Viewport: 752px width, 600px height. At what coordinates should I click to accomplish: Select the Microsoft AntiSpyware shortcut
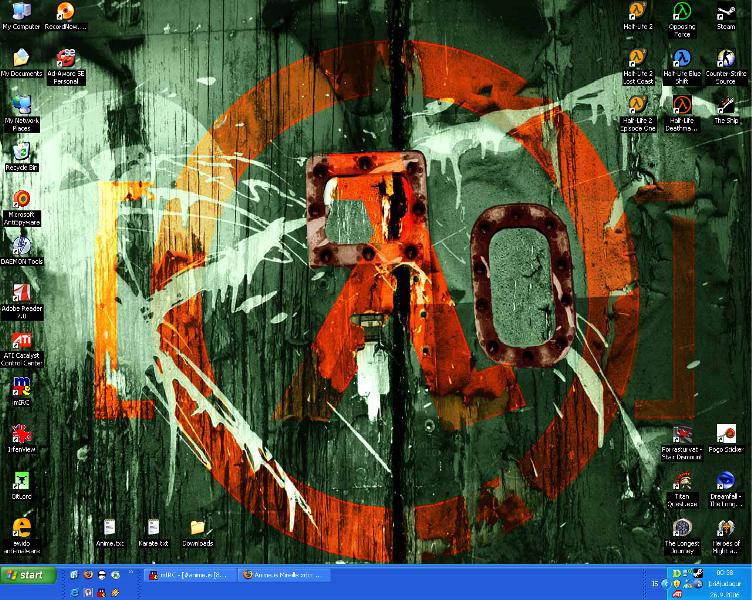[21, 208]
